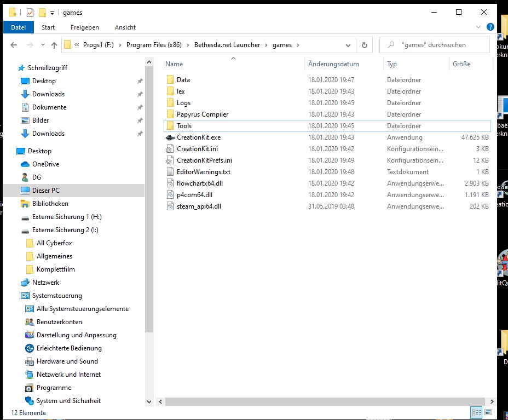This screenshot has height=420, width=508.
Task: Switch to large thumbnails view icon
Action: (488, 412)
